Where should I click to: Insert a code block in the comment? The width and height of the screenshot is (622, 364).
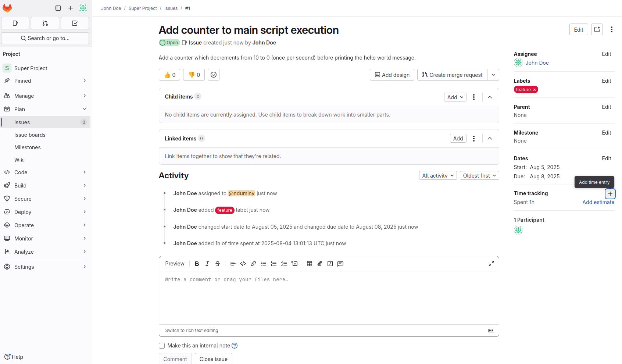(x=243, y=264)
